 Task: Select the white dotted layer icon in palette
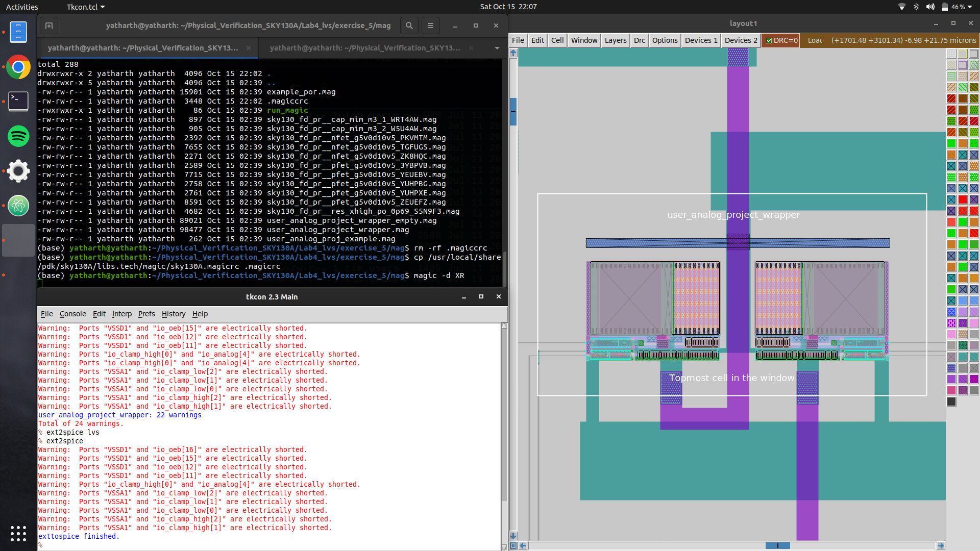[951, 54]
